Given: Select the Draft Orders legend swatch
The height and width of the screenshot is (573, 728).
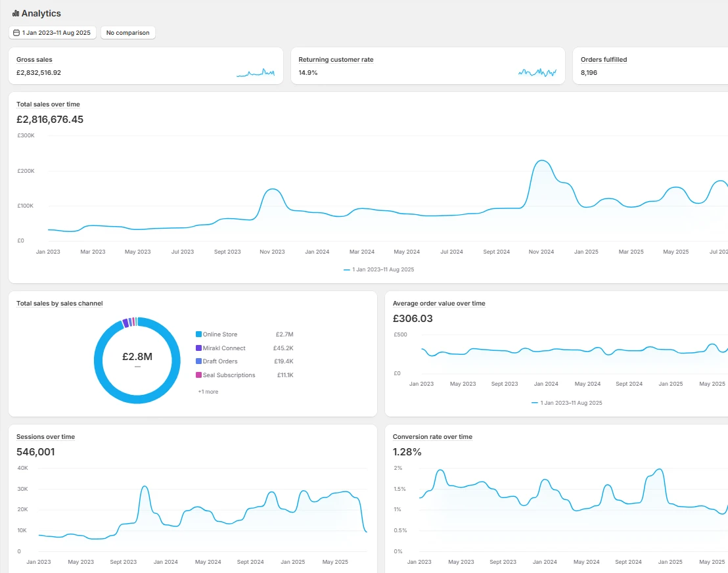Looking at the screenshot, I should [x=198, y=361].
